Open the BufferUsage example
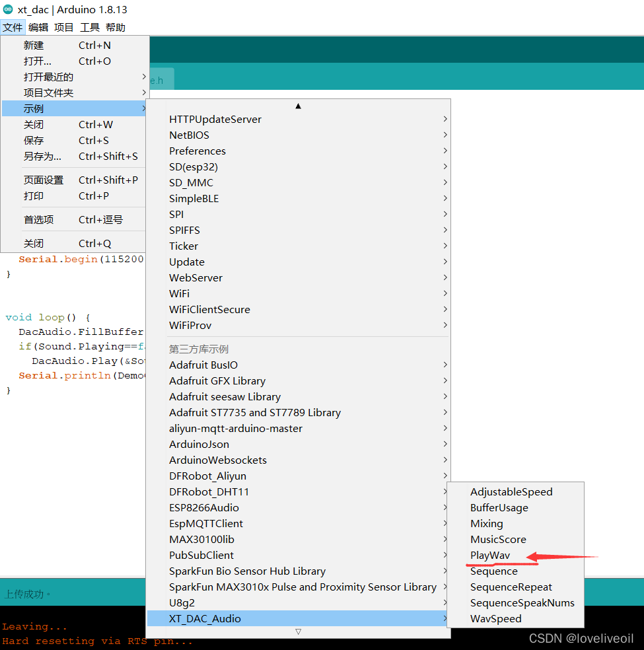Image resolution: width=644 pixels, height=650 pixels. pyautogui.click(x=516, y=507)
